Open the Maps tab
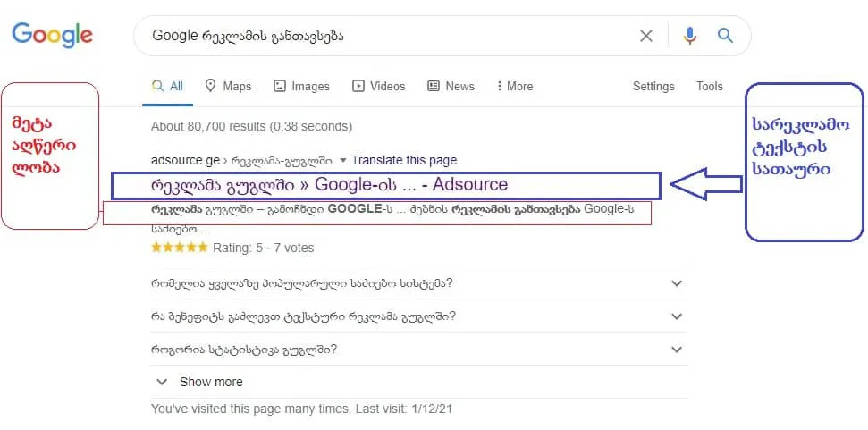 tap(228, 87)
